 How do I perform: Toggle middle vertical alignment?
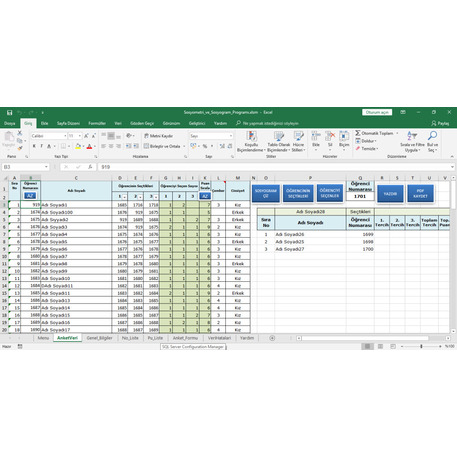click(111, 136)
